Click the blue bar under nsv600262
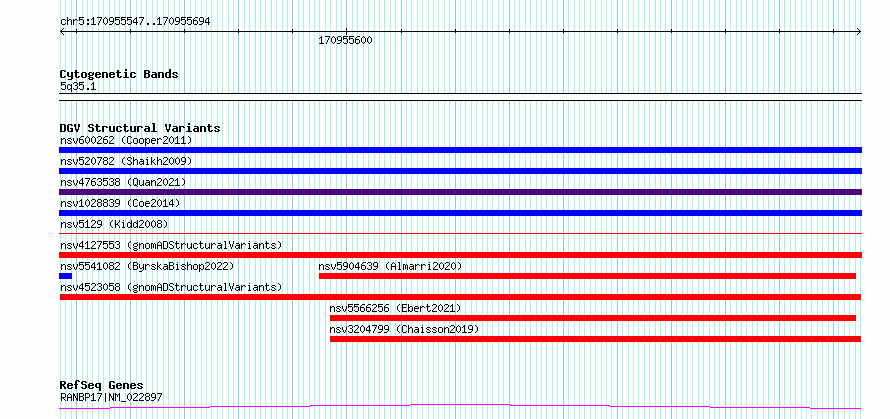Viewport: 890px width, 419px height. [x=460, y=150]
